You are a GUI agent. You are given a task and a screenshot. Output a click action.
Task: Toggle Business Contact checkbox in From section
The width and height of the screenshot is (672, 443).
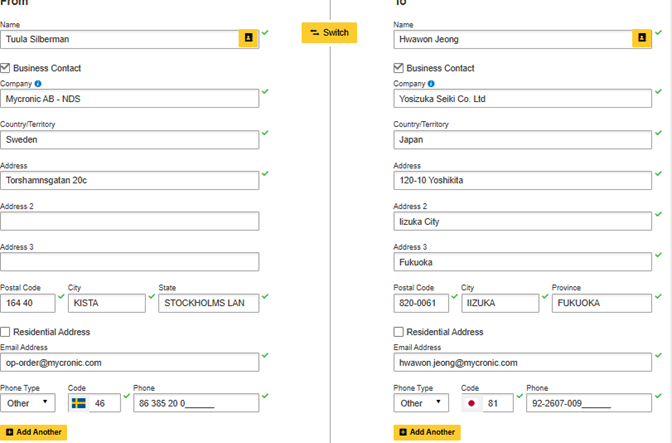(x=5, y=68)
